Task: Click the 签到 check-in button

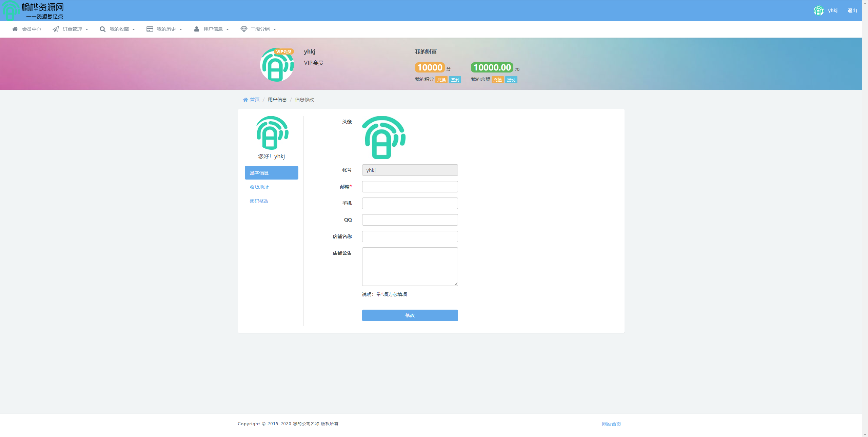Action: (x=455, y=80)
